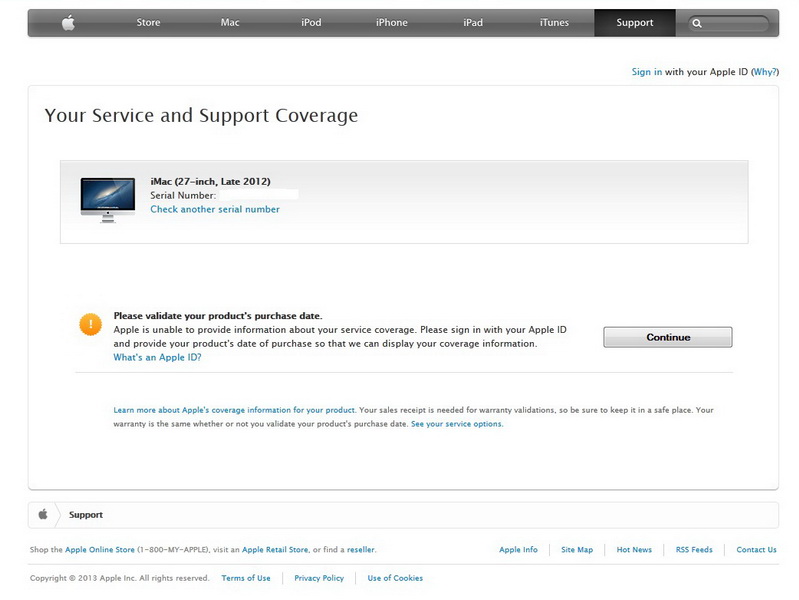
Task: Click the Your Service and Support Coverage heading
Action: 201,116
